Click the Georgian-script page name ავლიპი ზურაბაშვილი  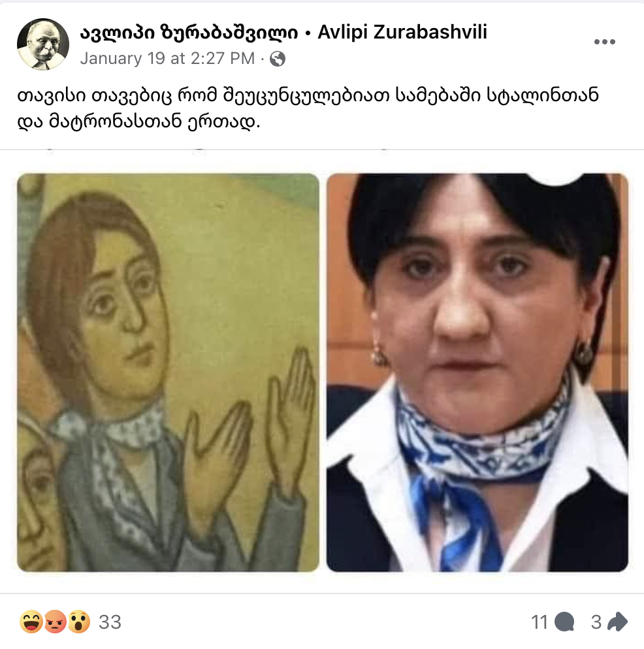[189, 32]
